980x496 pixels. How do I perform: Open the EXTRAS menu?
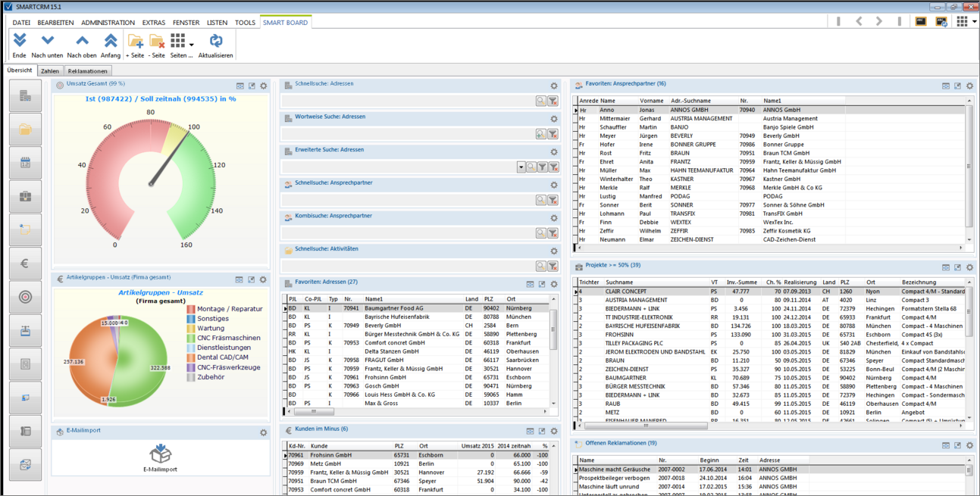[x=153, y=23]
